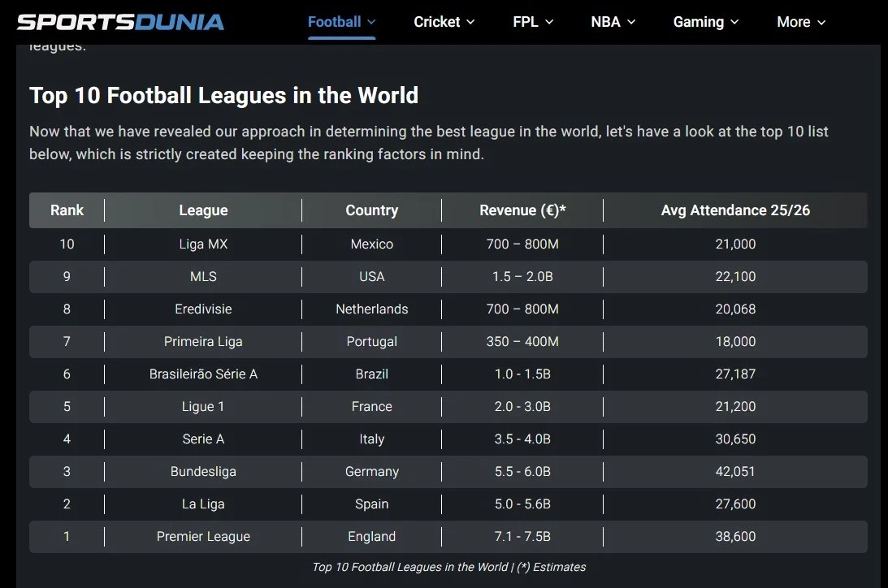Click the 7.1 – 7.5B revenue cell
888x588 pixels.
[522, 537]
